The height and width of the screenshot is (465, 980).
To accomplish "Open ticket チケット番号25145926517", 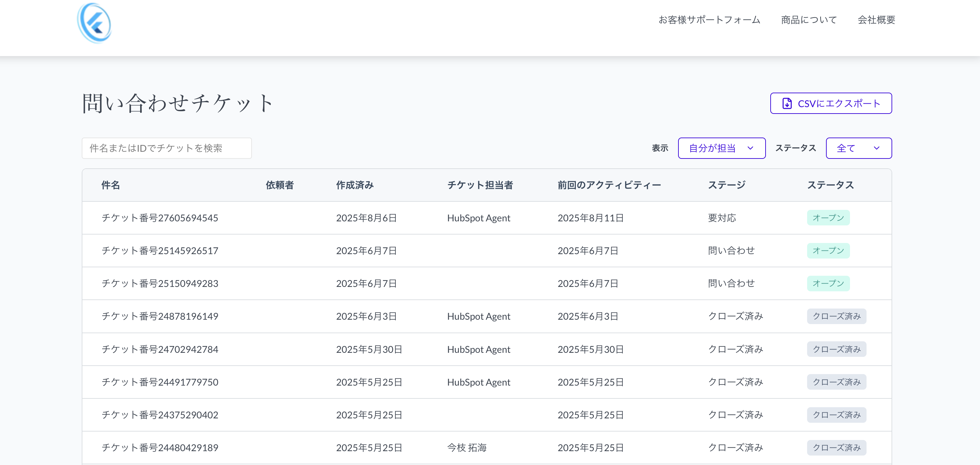I will (160, 251).
